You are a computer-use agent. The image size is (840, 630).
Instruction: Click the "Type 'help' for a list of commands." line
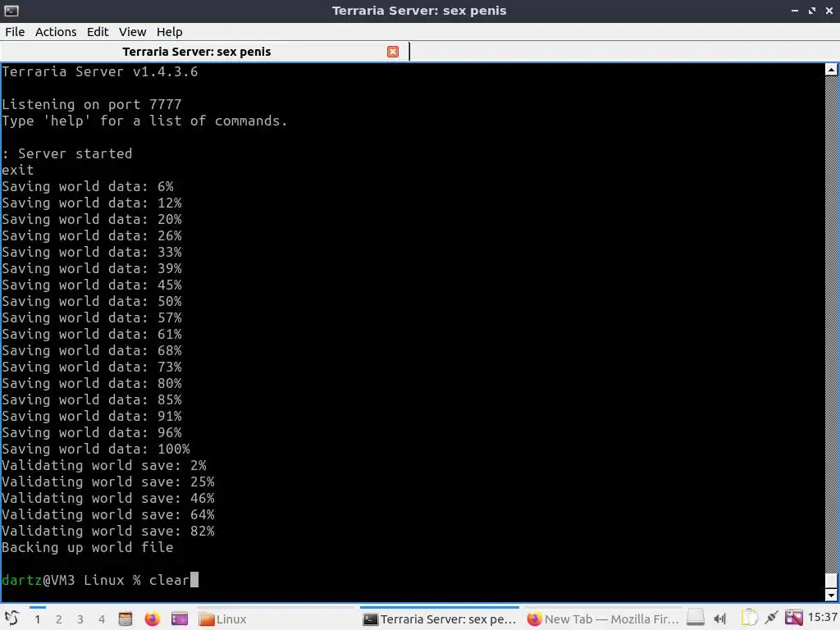click(x=144, y=121)
